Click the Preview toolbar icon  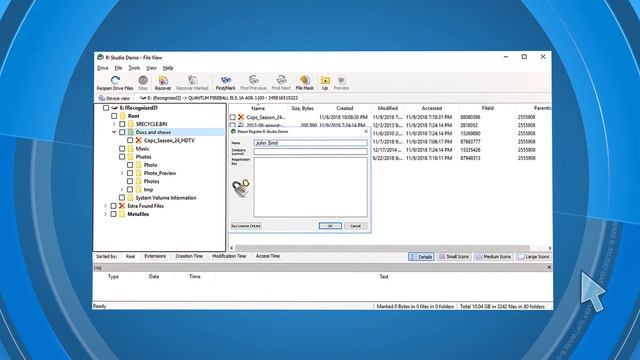(x=341, y=80)
